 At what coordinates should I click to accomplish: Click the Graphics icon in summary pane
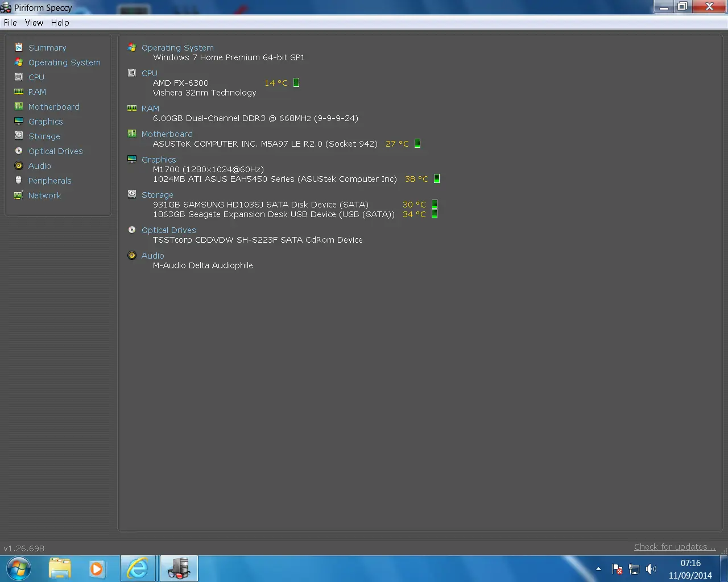coord(132,159)
